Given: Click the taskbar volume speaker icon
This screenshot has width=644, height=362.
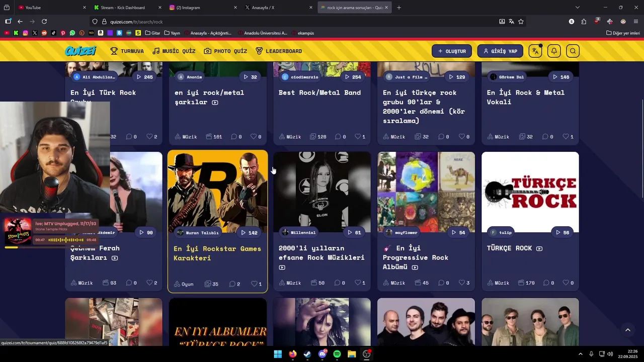Looking at the screenshot, I should (610, 354).
